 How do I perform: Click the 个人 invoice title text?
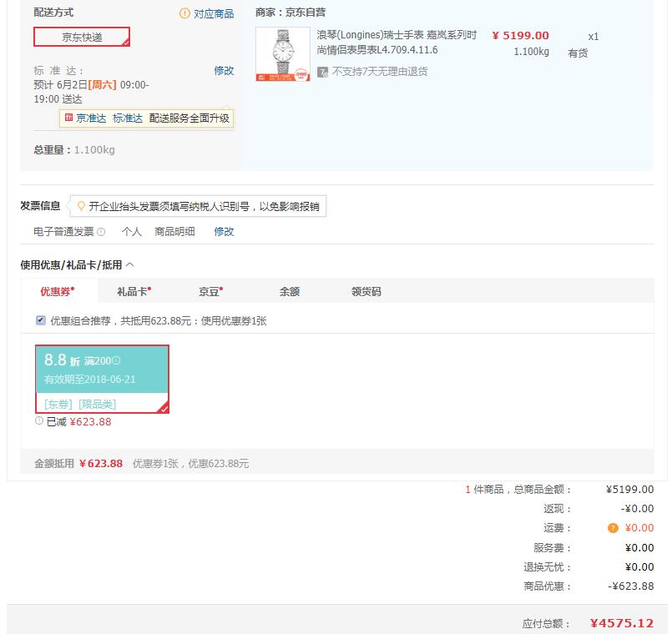(x=131, y=232)
